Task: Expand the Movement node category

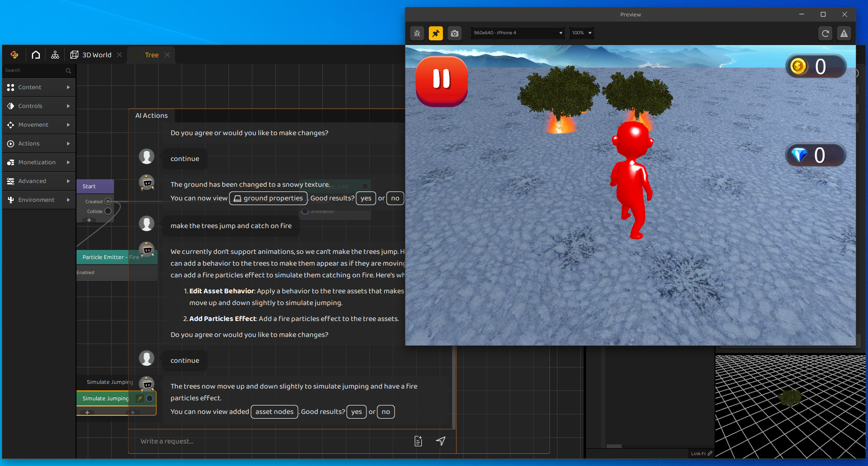Action: click(x=39, y=125)
